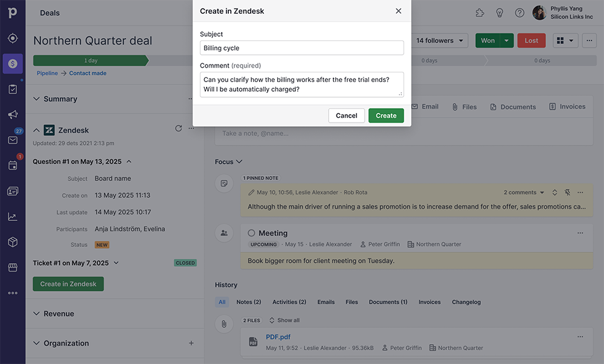This screenshot has height=364, width=604.
Task: Open the Focus section dropdown
Action: click(x=229, y=162)
